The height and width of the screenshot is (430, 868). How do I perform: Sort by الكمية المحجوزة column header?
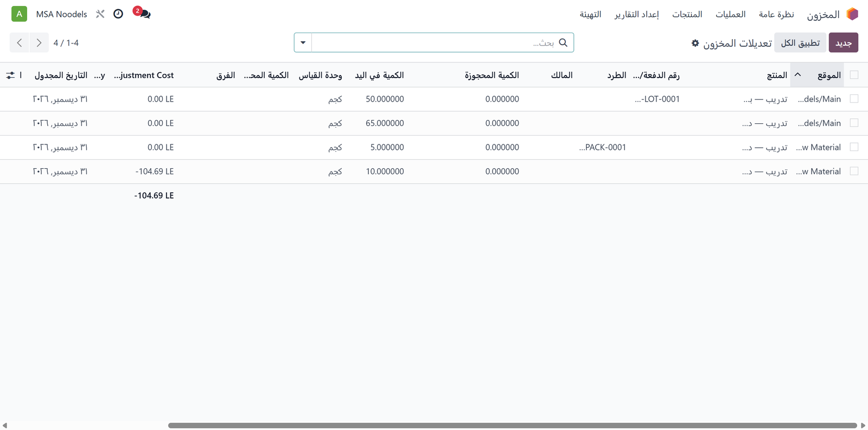[492, 75]
